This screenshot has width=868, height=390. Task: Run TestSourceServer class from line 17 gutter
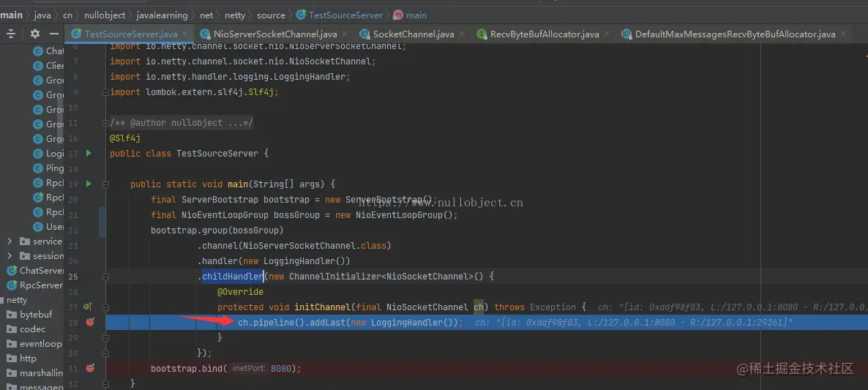click(89, 153)
